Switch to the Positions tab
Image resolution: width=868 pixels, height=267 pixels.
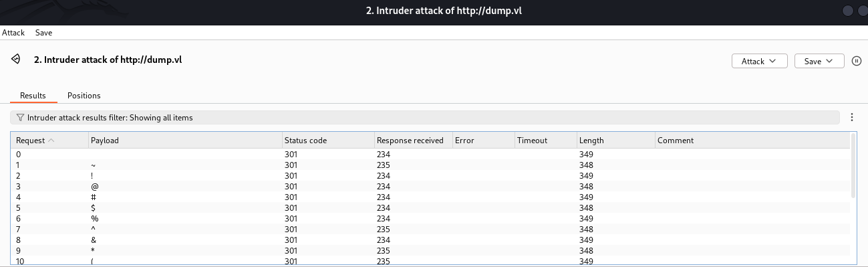click(x=84, y=96)
